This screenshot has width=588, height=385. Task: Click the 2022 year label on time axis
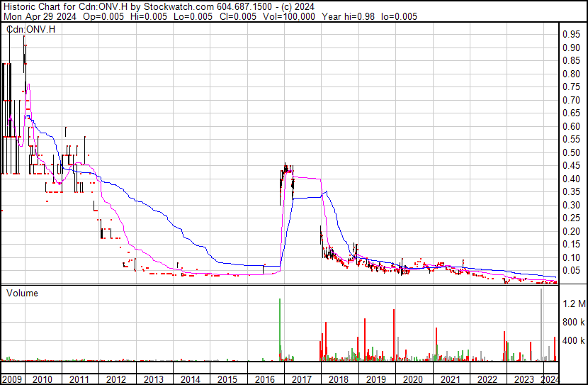pyautogui.click(x=487, y=379)
